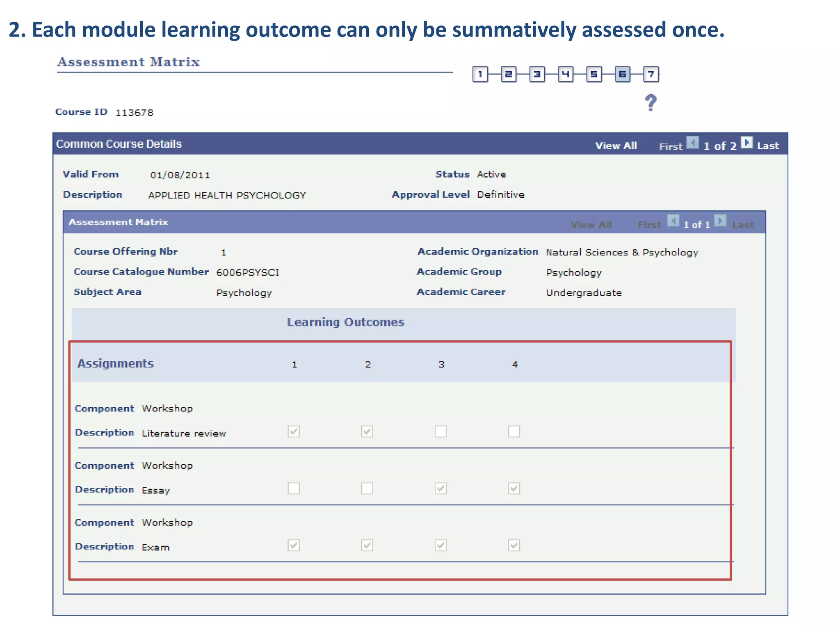
Task: Click next arrow in Assessment Matrix header
Action: pyautogui.click(x=720, y=221)
